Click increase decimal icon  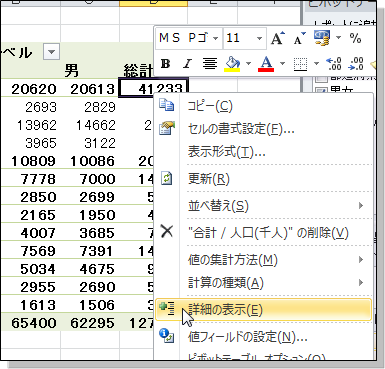[x=334, y=63]
